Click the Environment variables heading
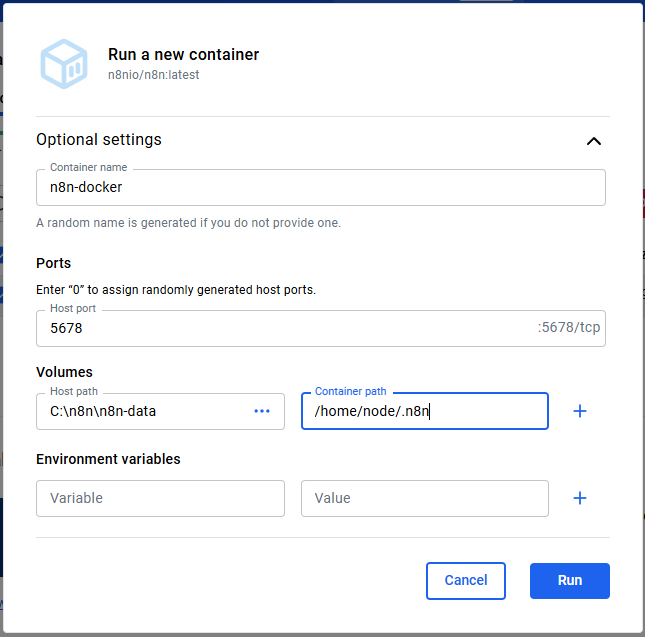This screenshot has width=645, height=637. click(x=108, y=459)
